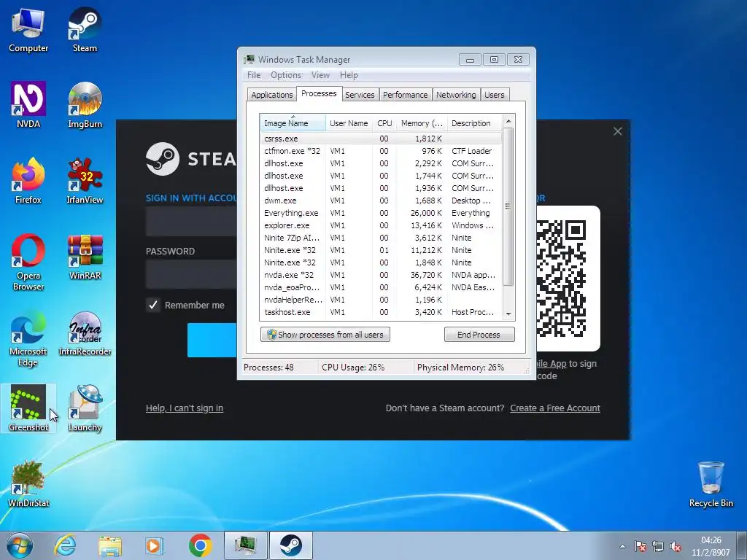747x560 pixels.
Task: Close the Steam sign-in window
Action: [617, 131]
